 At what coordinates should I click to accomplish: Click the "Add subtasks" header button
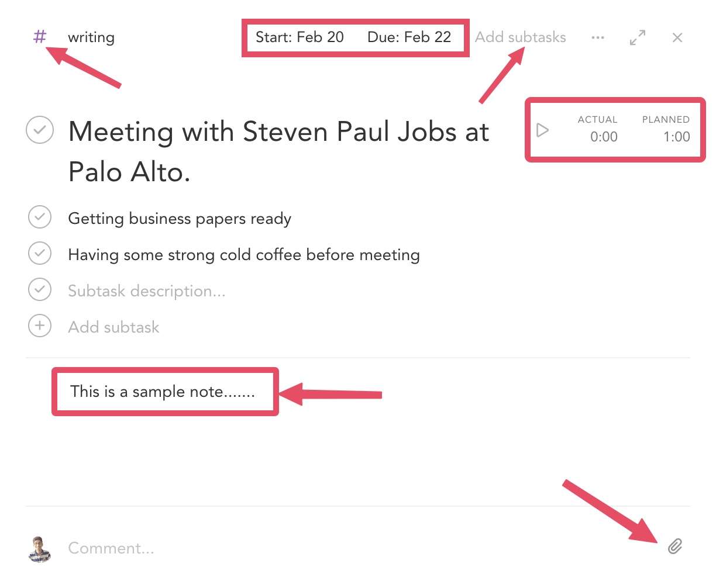[520, 37]
